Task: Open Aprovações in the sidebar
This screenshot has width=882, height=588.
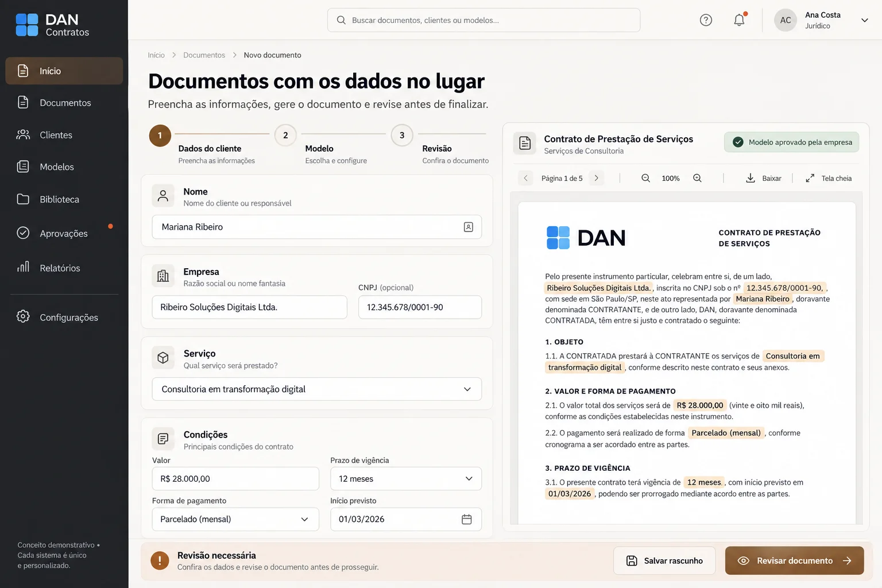Action: [64, 233]
